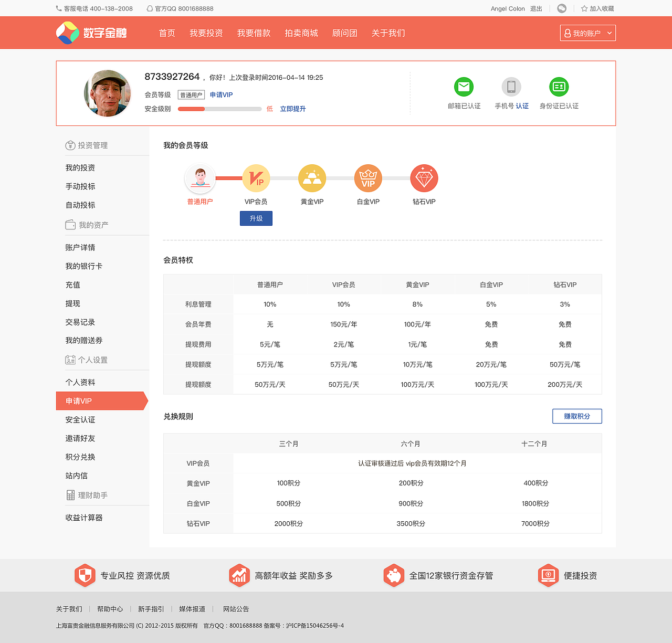The width and height of the screenshot is (672, 643).
Task: Click the 黄金VIP gold bars icon
Action: point(312,178)
